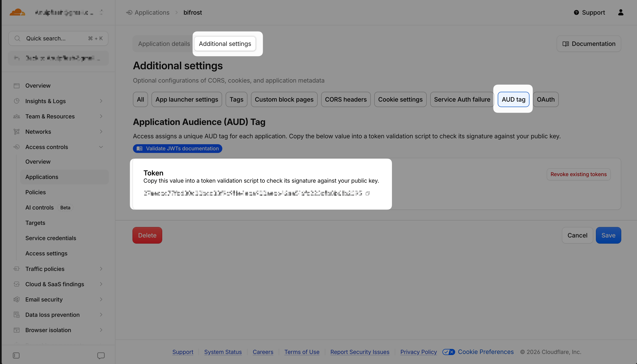Open Service credentials in sidebar
The height and width of the screenshot is (364, 637).
tap(51, 238)
